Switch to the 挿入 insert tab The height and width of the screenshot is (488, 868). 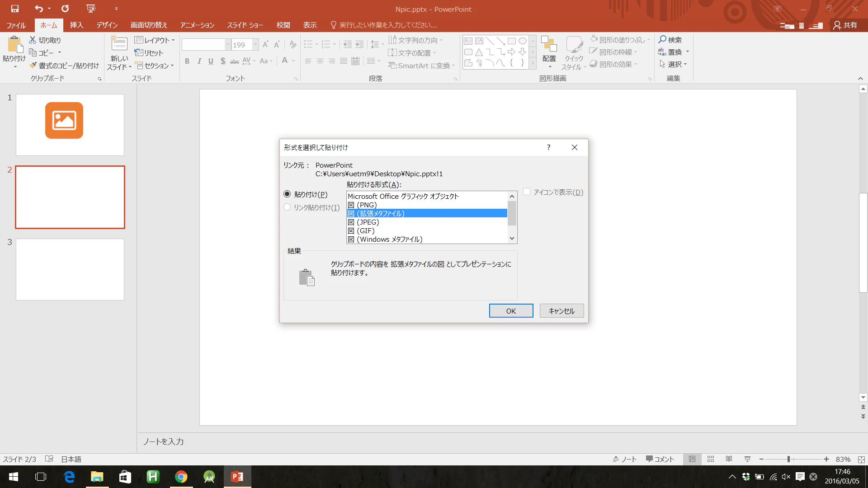(76, 25)
